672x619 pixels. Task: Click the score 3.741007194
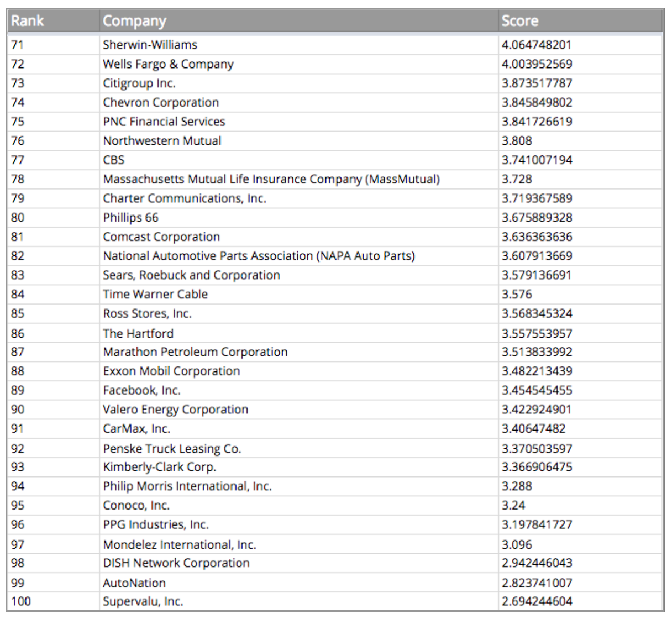click(537, 160)
